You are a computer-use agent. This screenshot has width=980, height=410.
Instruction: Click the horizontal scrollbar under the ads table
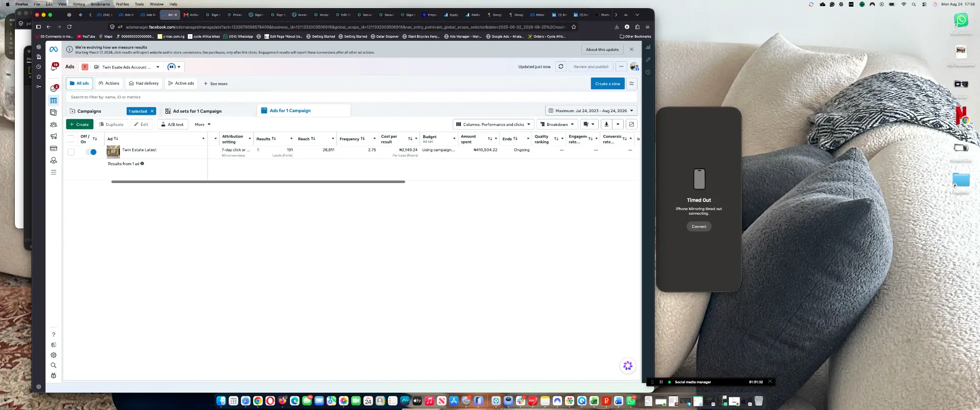click(x=258, y=182)
